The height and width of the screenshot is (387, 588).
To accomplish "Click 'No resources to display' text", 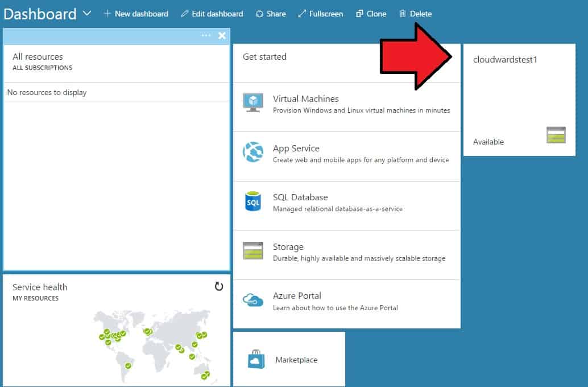I will coord(47,92).
